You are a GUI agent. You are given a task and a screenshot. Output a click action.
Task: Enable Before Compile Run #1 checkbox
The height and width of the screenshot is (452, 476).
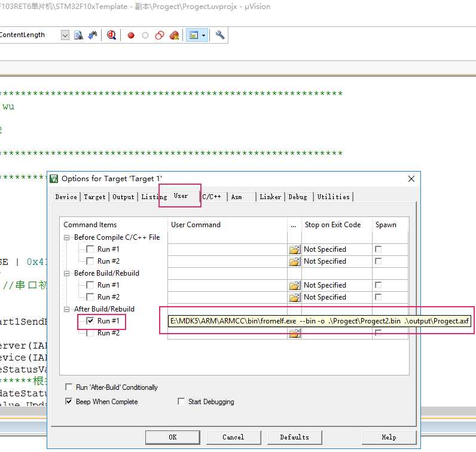coord(90,249)
